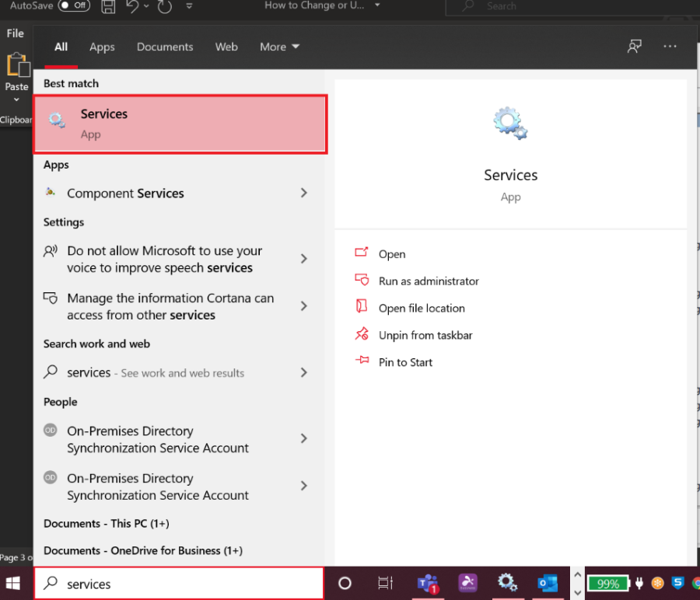The image size is (700, 600).
Task: Open the More filter dropdown
Action: (x=279, y=47)
